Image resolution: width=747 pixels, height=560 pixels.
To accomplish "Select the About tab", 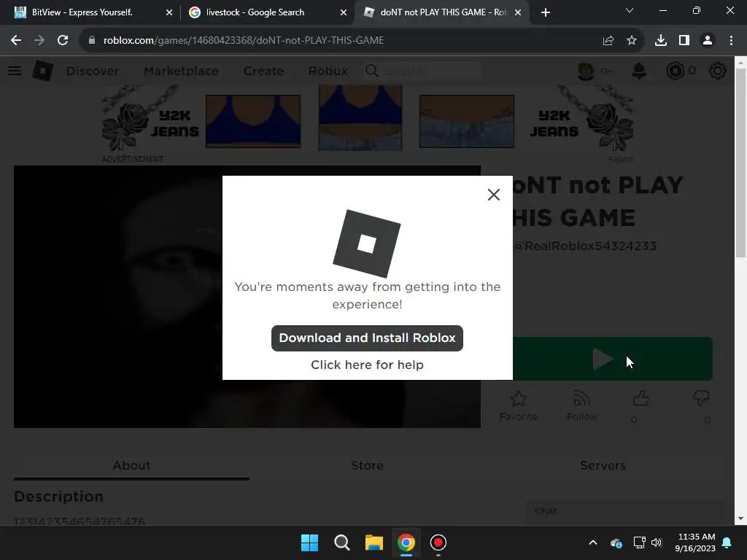I will point(131,465).
